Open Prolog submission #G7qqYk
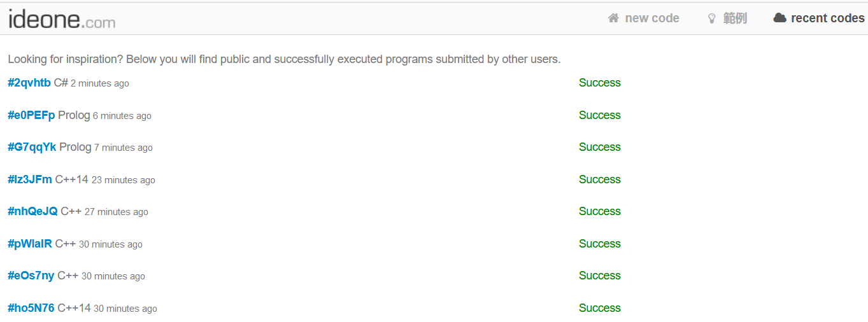Screen dimensions: 868x322 tap(32, 147)
